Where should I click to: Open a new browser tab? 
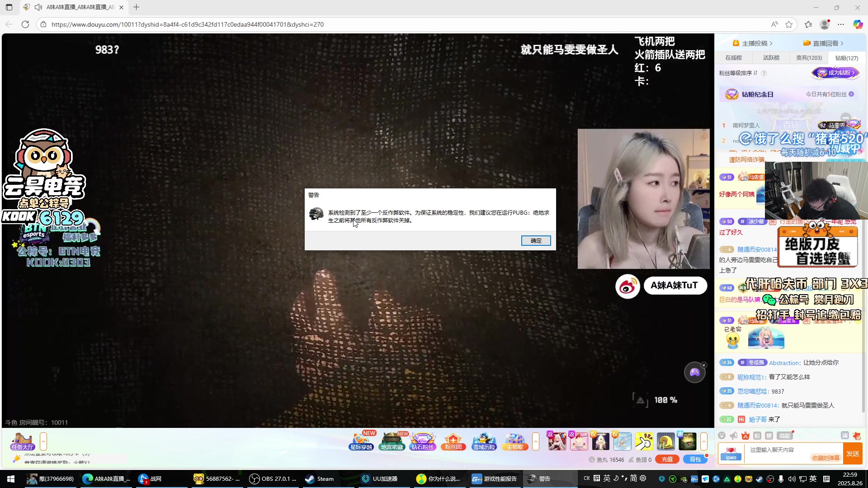click(136, 7)
